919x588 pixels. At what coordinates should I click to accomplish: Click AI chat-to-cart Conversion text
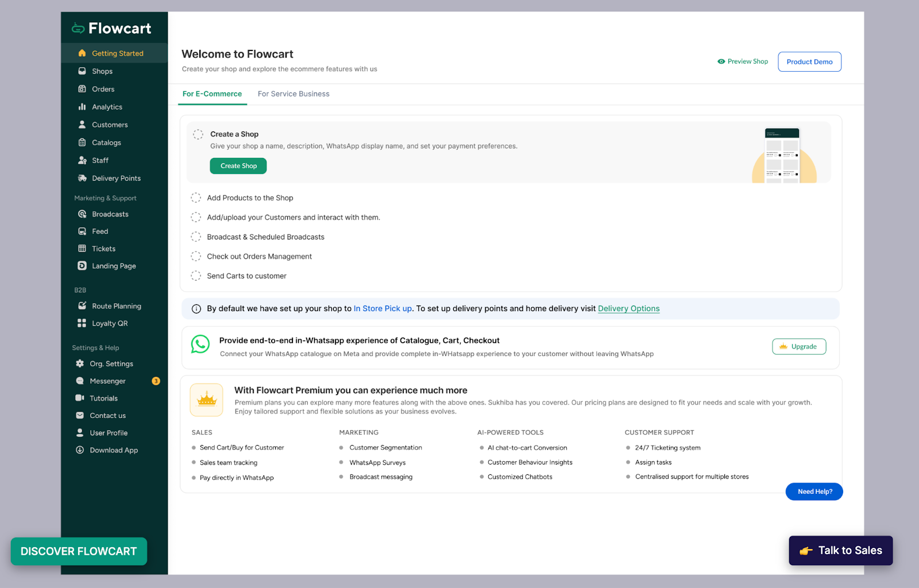pos(527,448)
